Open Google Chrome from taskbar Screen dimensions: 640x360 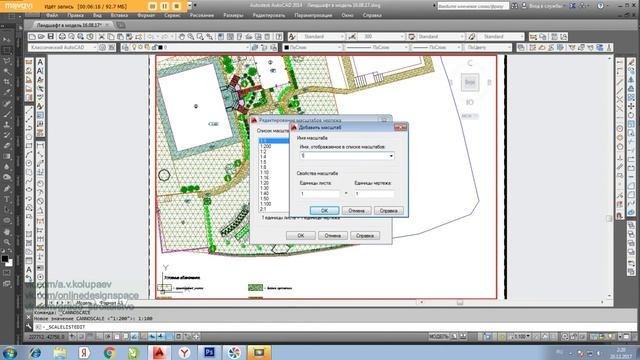pyautogui.click(x=109, y=352)
